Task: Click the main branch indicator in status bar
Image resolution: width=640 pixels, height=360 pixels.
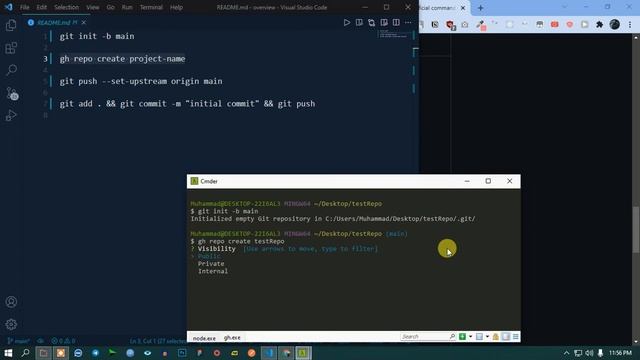Action: tap(19, 341)
